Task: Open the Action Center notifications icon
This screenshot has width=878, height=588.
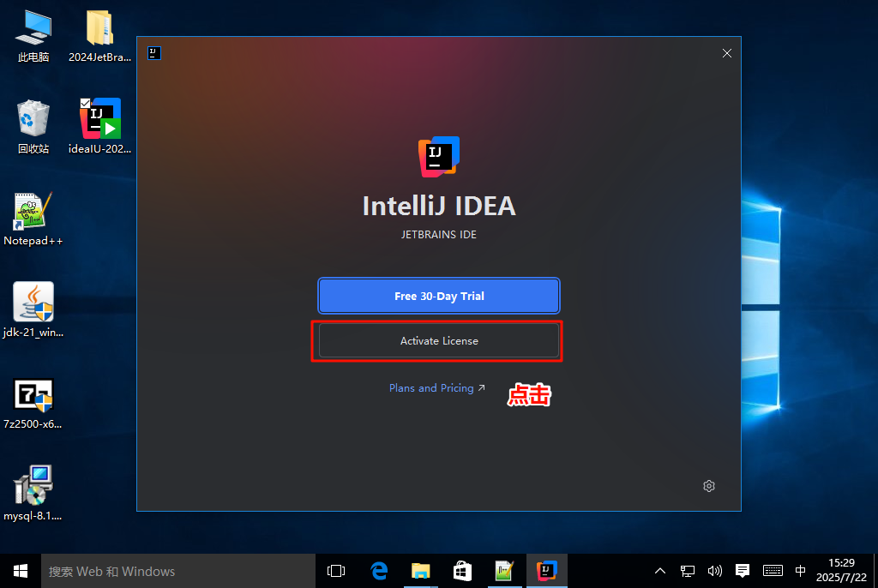Action: 743,571
